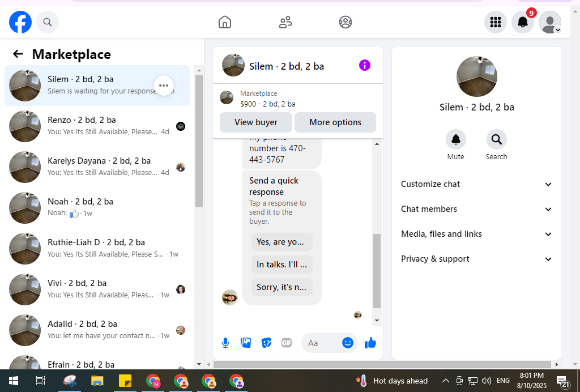Click ENG language indicator
This screenshot has width=580, height=392.
pyautogui.click(x=503, y=381)
